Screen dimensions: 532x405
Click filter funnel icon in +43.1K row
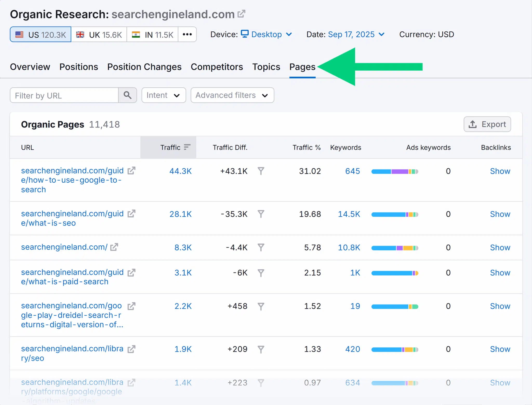(x=261, y=171)
